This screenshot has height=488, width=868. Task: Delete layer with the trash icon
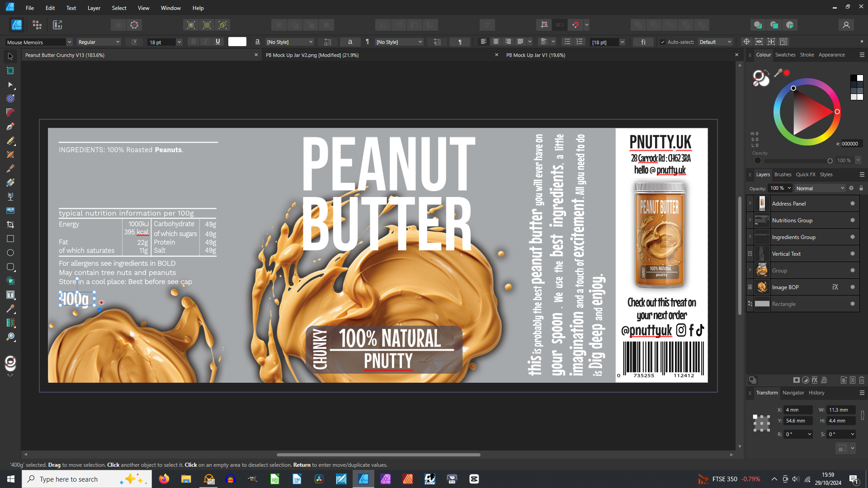tap(862, 380)
